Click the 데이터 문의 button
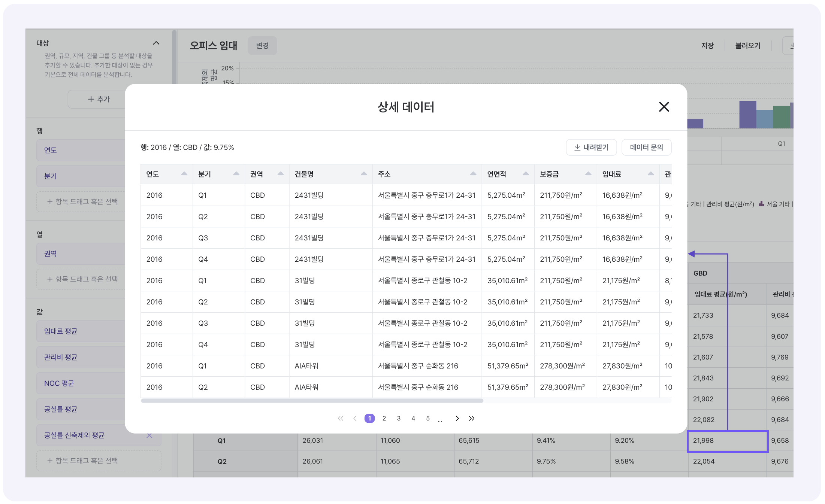825x504 pixels. (646, 148)
